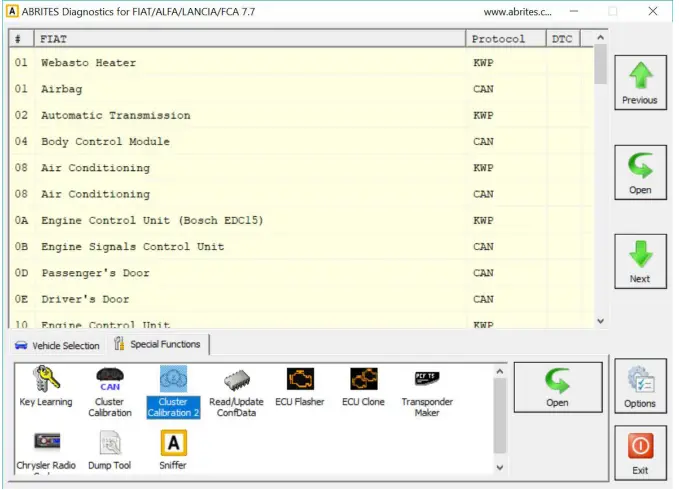This screenshot has height=490, width=679.
Task: Click the # column header
Action: pyautogui.click(x=21, y=39)
